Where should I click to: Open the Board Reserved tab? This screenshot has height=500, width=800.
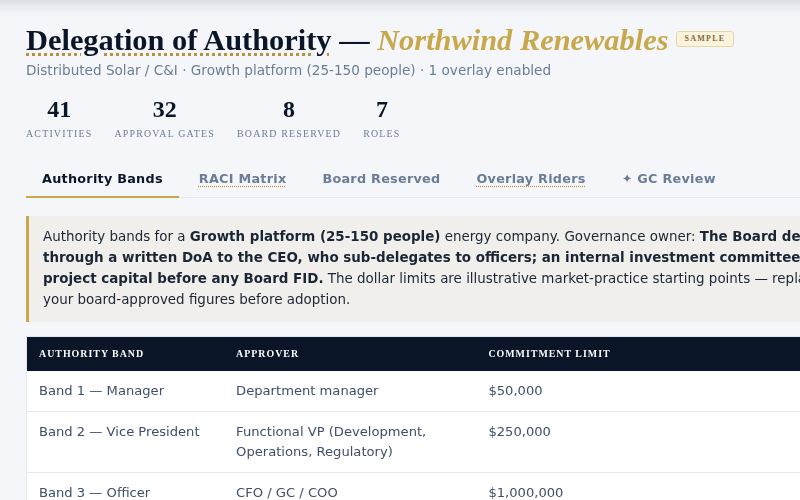(x=381, y=179)
